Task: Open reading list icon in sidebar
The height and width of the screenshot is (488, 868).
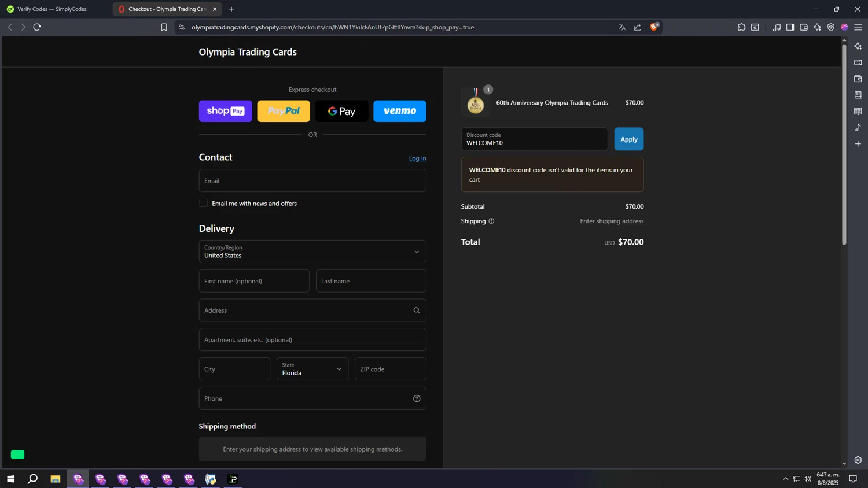Action: click(x=858, y=111)
